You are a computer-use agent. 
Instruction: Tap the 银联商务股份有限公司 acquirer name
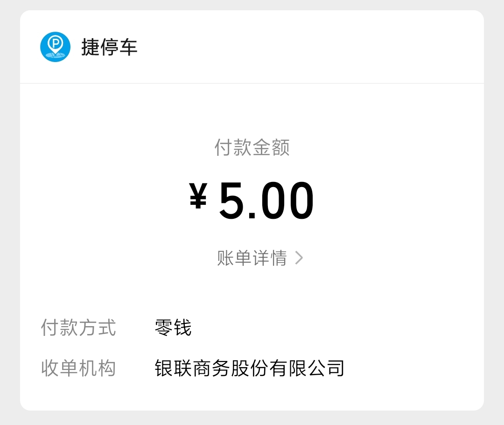tap(249, 368)
